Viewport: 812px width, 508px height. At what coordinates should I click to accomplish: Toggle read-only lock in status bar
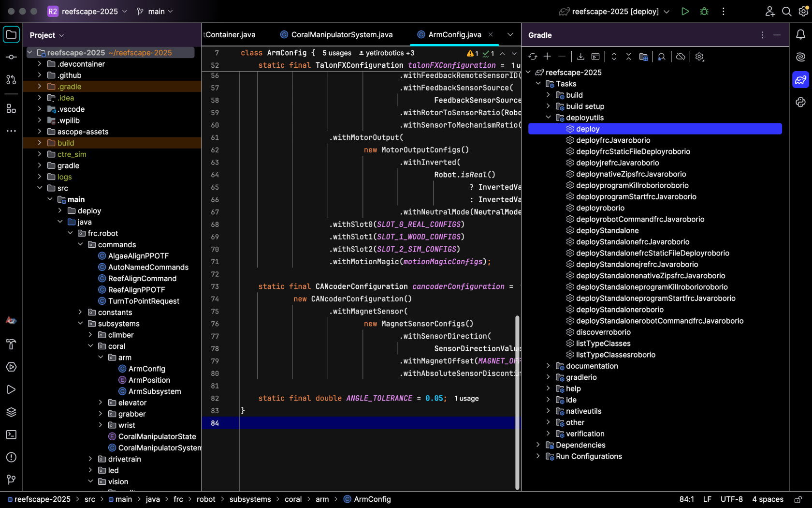click(798, 499)
